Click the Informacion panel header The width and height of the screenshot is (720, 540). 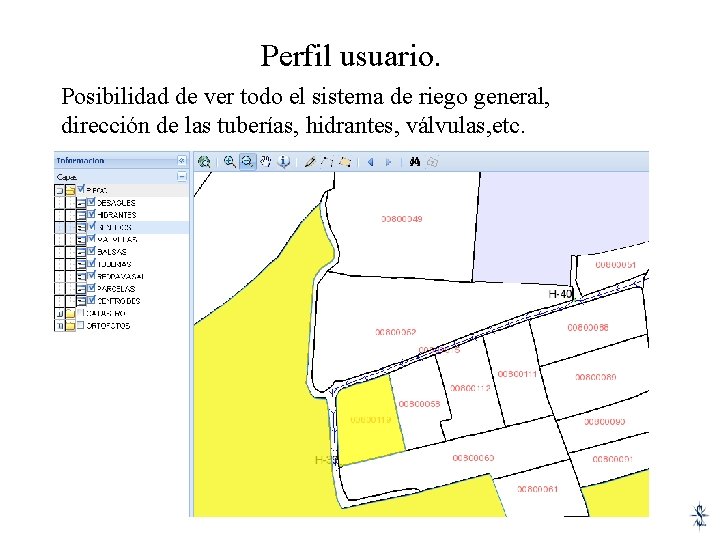click(121, 160)
